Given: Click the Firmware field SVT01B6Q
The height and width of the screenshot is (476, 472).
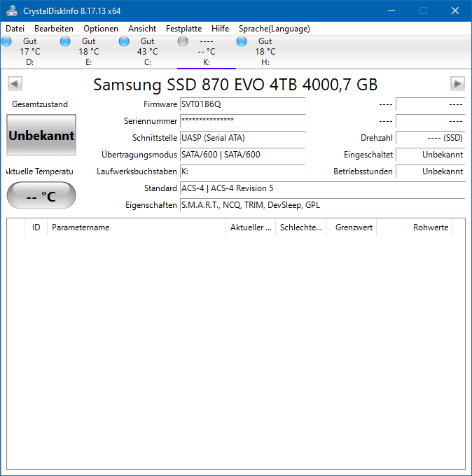Looking at the screenshot, I should (x=243, y=104).
